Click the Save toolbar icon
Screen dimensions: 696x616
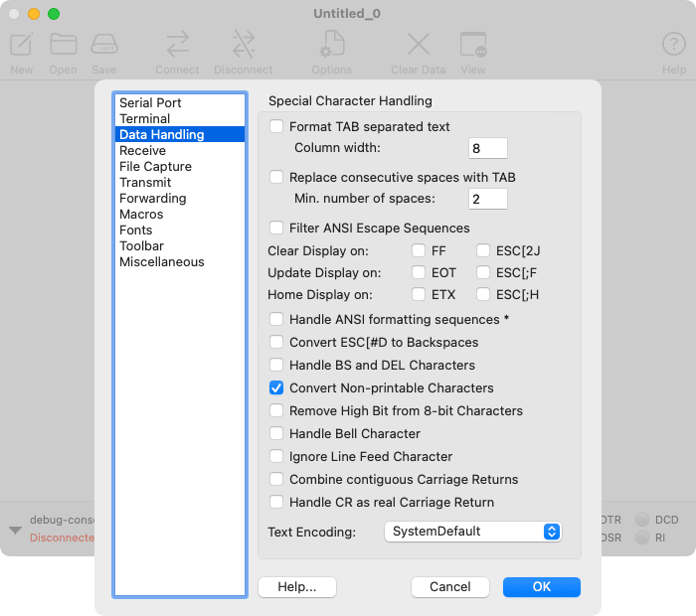pos(104,45)
